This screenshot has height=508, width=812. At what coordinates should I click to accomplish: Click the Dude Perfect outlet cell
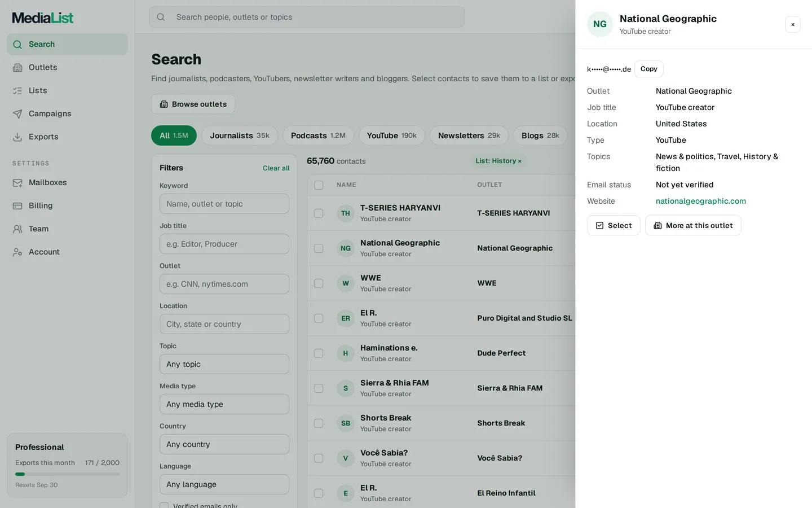(501, 353)
